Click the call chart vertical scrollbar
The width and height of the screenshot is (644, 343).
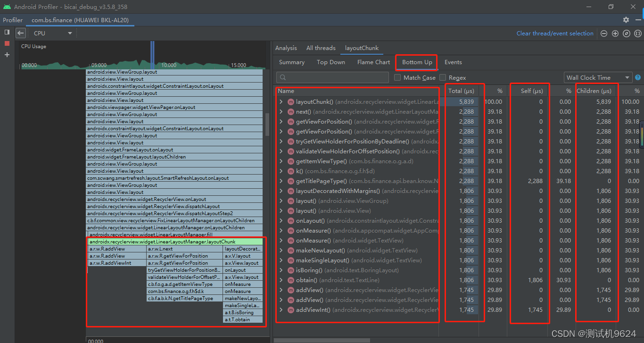tap(268, 125)
